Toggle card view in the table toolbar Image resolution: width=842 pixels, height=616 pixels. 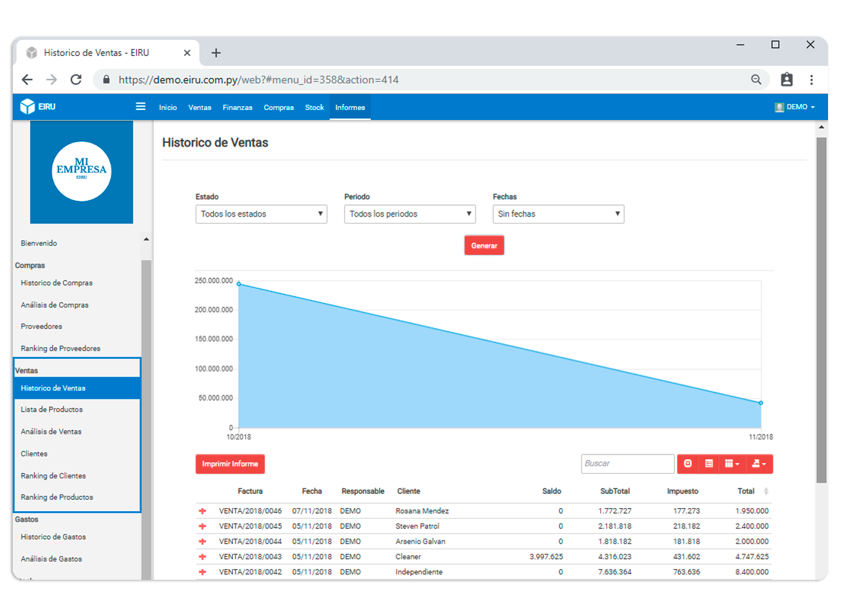[709, 464]
